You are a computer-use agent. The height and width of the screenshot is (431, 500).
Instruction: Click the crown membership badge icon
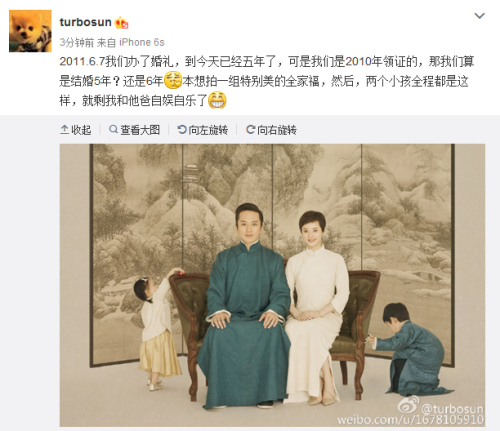(122, 23)
